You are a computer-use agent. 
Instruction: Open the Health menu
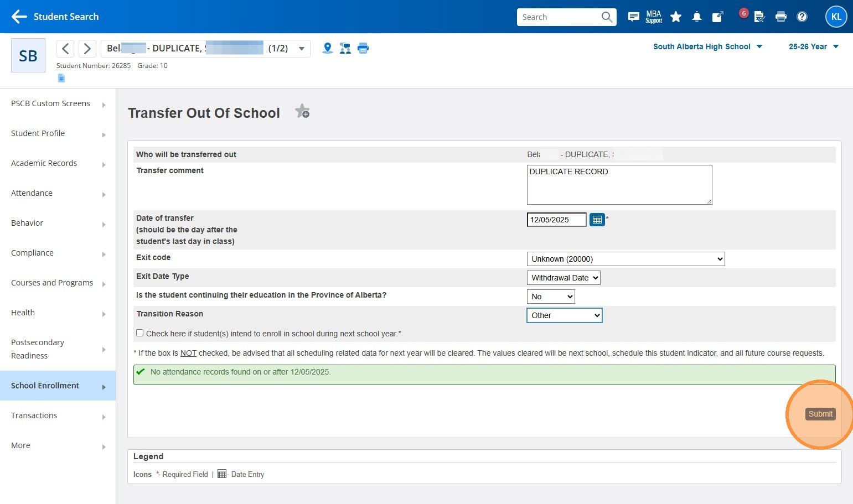58,313
